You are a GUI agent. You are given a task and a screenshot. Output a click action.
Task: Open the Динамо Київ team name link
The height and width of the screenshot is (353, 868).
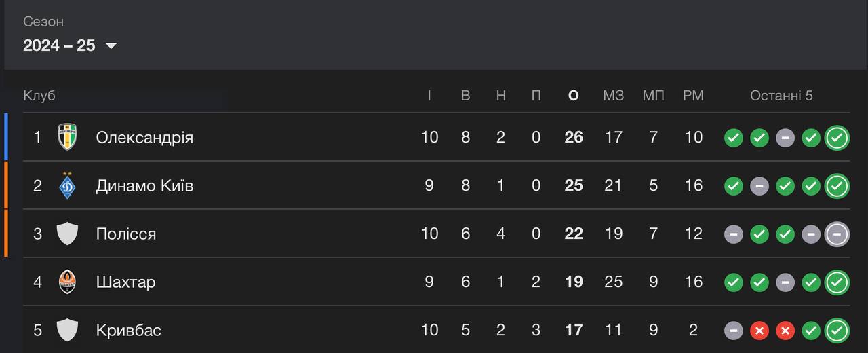point(144,185)
